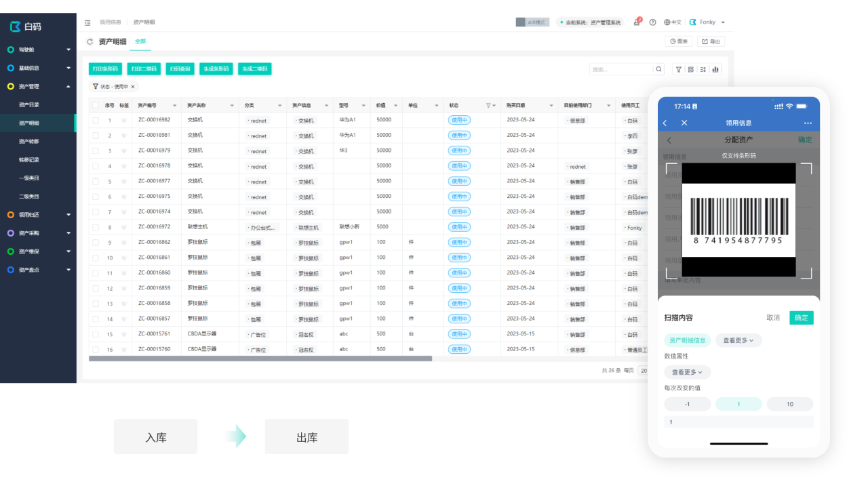The height and width of the screenshot is (488, 868).
Task: Click the 图表 chart button
Action: 679,41
